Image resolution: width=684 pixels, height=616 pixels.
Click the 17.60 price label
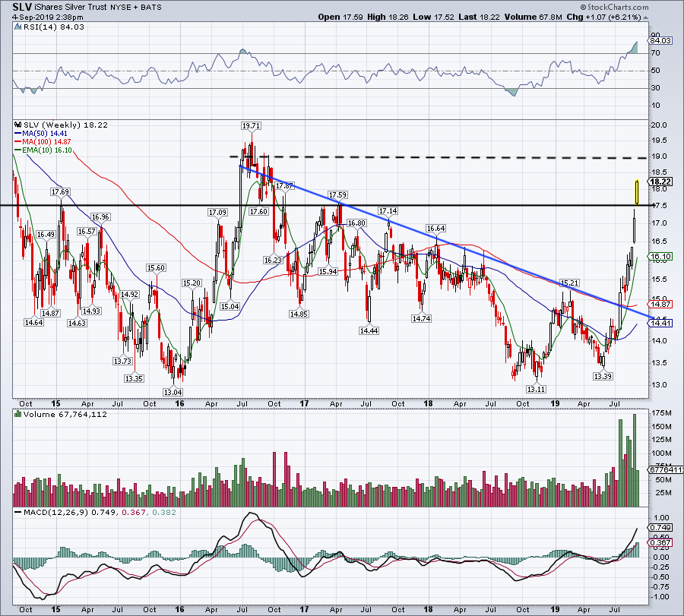click(x=258, y=211)
